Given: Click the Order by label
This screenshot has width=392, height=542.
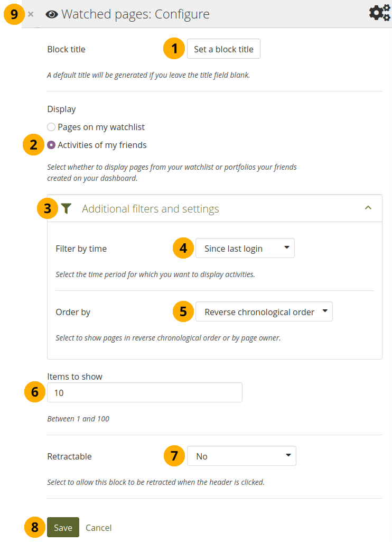Looking at the screenshot, I should [73, 312].
